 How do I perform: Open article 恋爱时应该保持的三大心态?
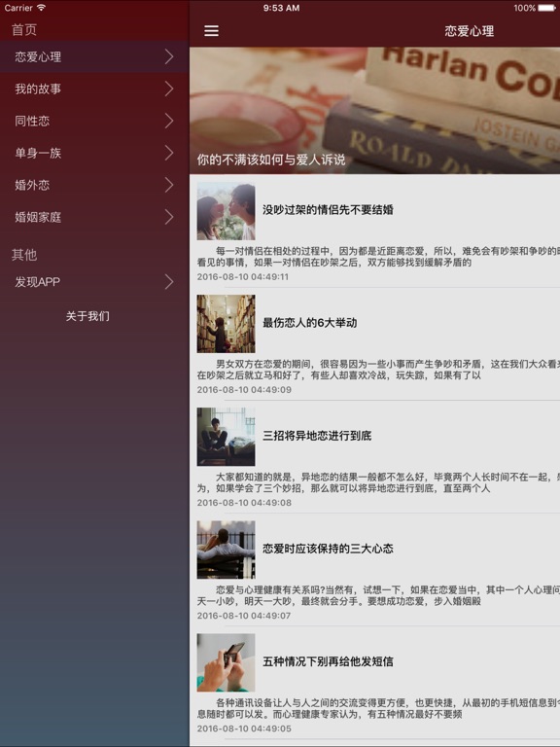click(x=328, y=549)
